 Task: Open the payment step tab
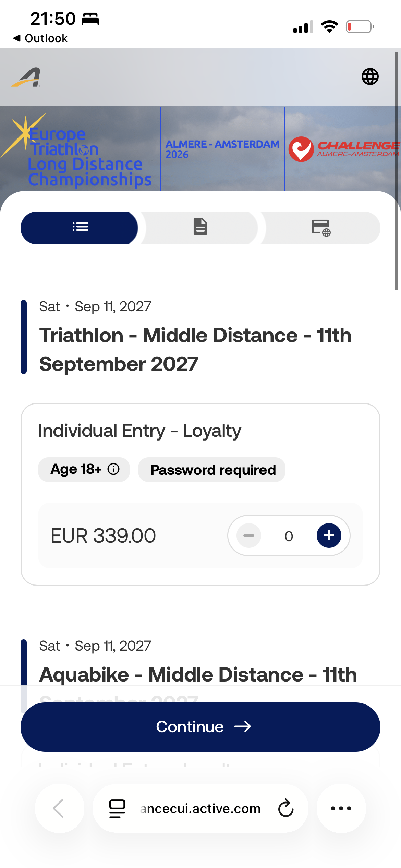[x=321, y=228]
